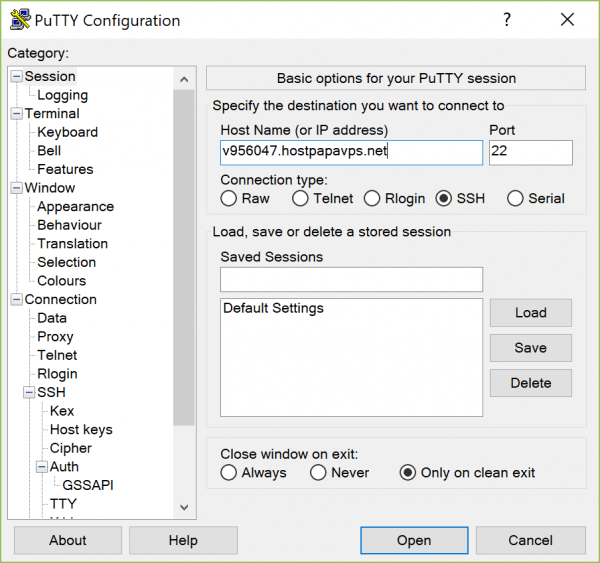Image resolution: width=600 pixels, height=563 pixels.
Task: Click the question mark help button
Action: pyautogui.click(x=507, y=20)
